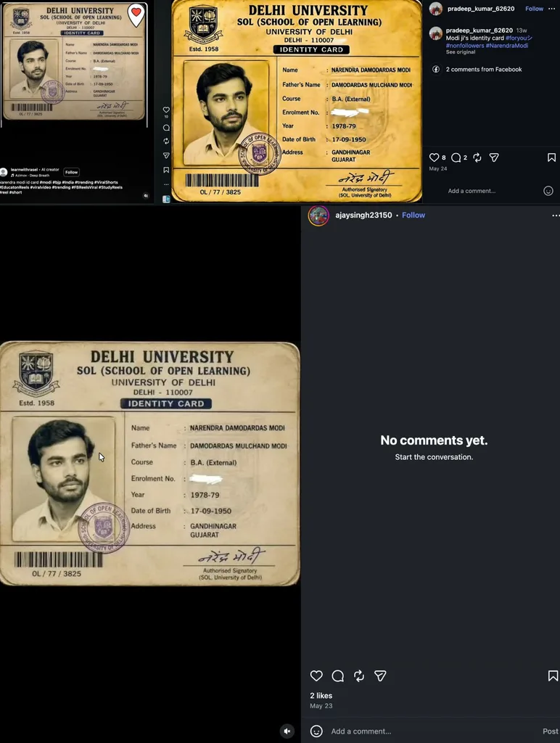
Task: Follow learnwithrasel using the outlined Follow button
Action: click(x=72, y=172)
